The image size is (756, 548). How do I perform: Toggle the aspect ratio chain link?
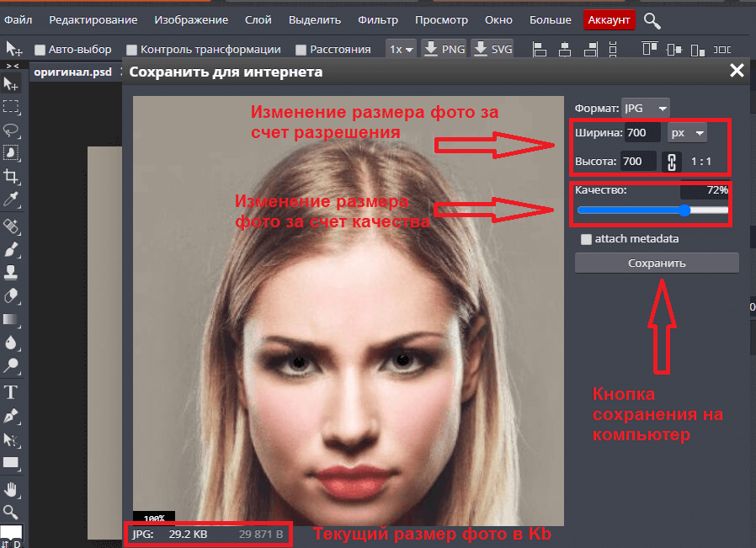click(672, 162)
